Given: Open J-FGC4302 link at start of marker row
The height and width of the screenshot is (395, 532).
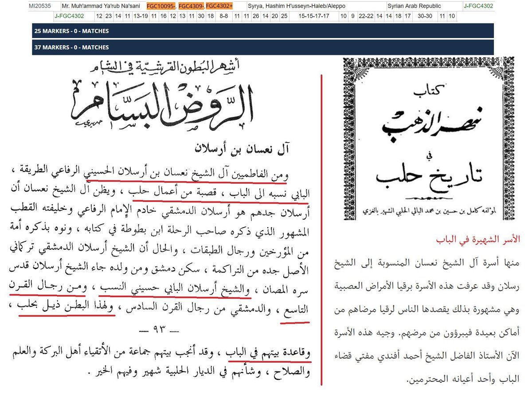Looking at the screenshot, I should (x=69, y=15).
